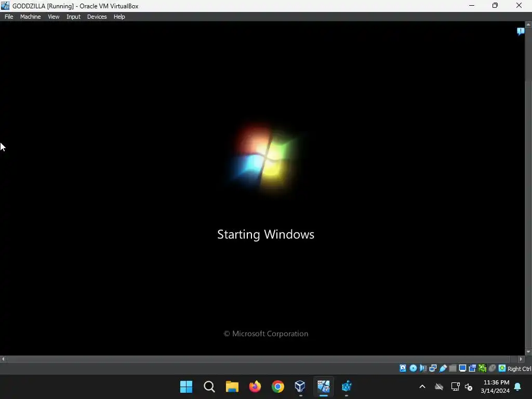532x399 pixels.
Task: Open the Help menu
Action: click(119, 17)
